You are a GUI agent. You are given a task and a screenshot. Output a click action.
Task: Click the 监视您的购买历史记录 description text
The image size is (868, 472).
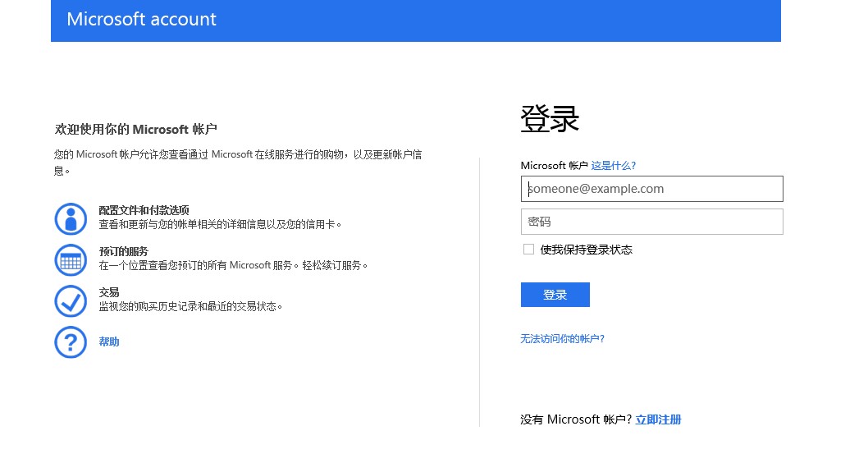190,306
